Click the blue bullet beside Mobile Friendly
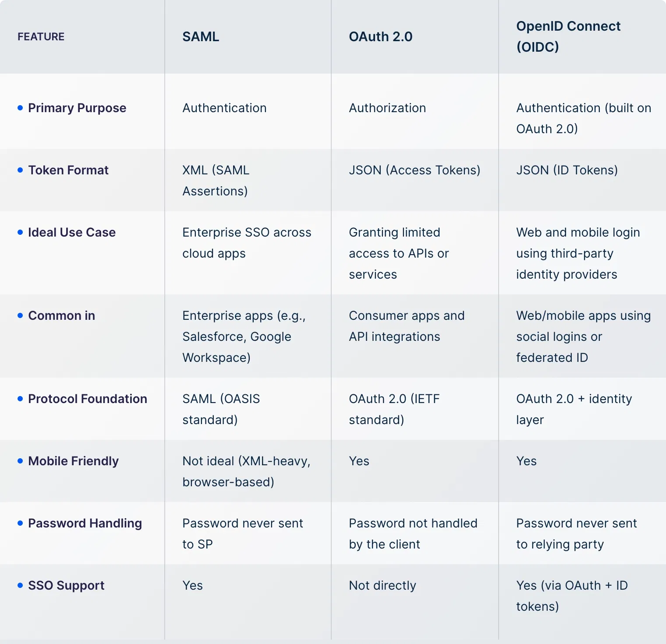 (x=20, y=461)
